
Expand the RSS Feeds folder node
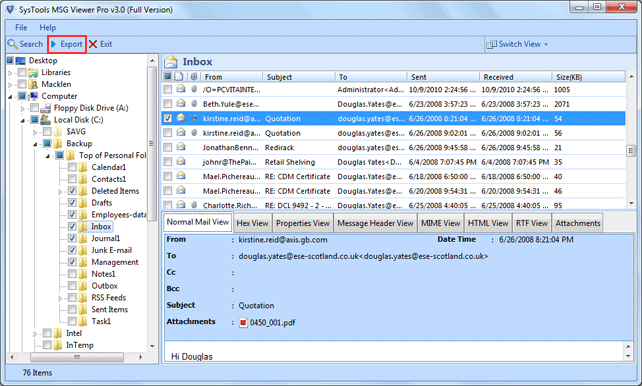[61, 298]
